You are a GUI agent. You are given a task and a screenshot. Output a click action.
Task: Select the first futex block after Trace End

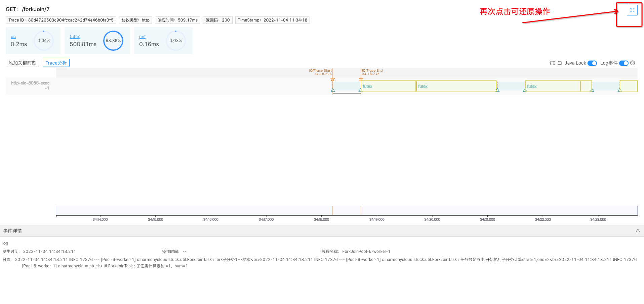[388, 86]
